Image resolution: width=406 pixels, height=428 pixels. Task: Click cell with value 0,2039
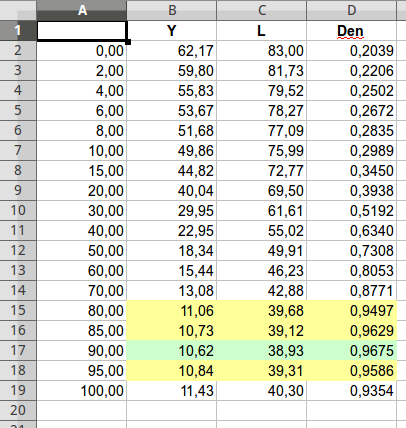tap(352, 51)
